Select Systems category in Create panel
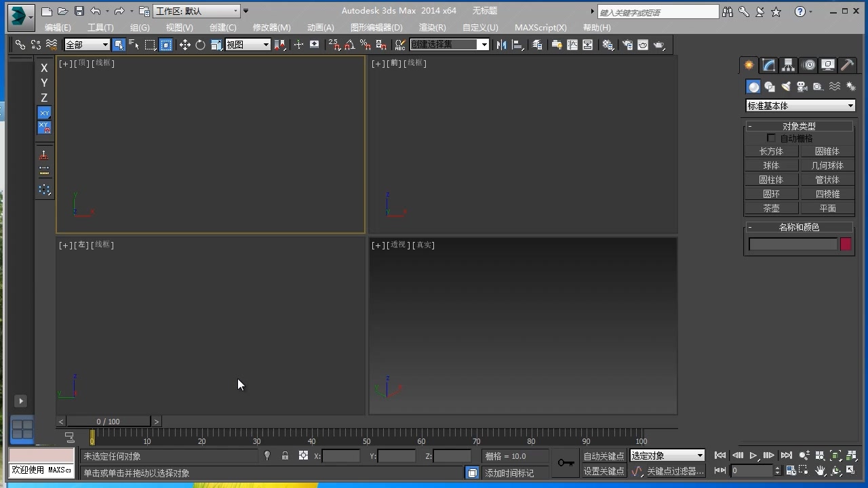 (x=850, y=87)
